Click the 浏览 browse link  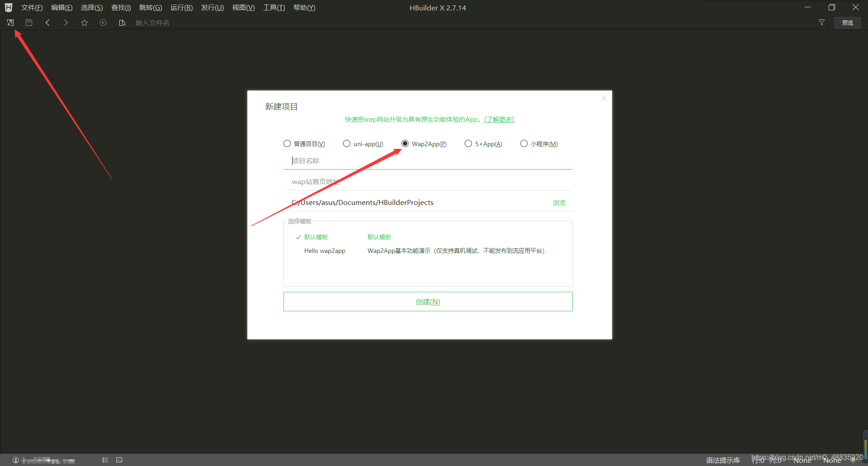[559, 203]
